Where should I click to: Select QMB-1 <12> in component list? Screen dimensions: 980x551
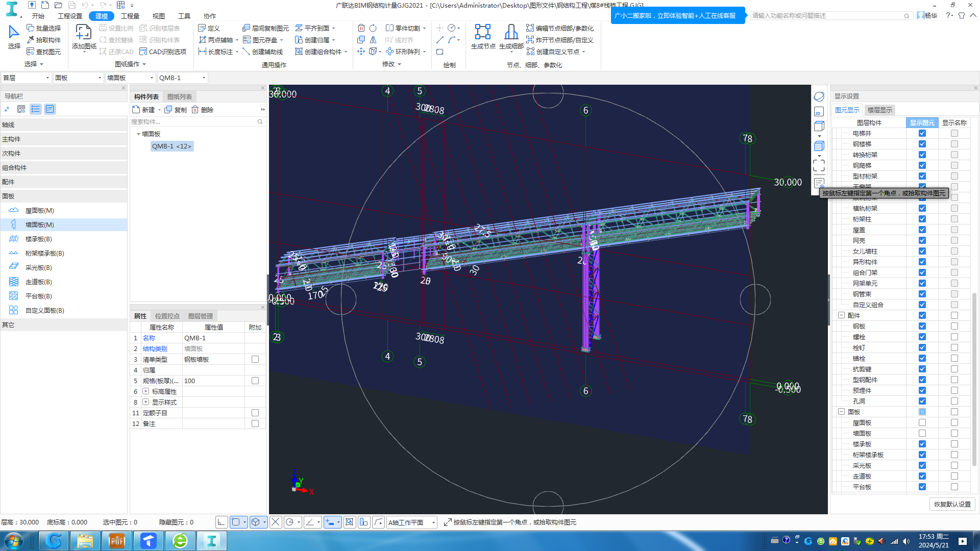(x=171, y=146)
